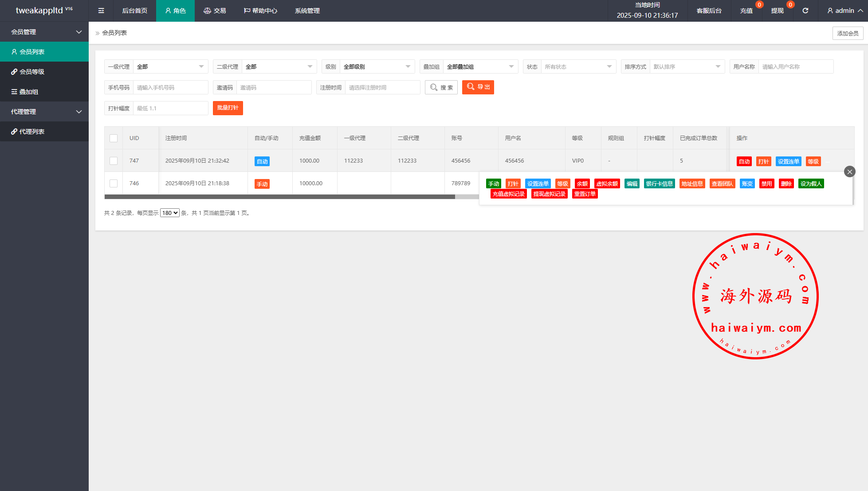
Task: Open 会员等级 sidebar link icon
Action: (x=14, y=72)
